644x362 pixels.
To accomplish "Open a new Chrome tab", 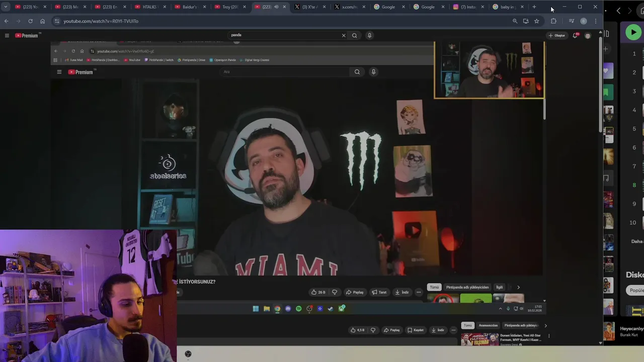I will (x=534, y=7).
